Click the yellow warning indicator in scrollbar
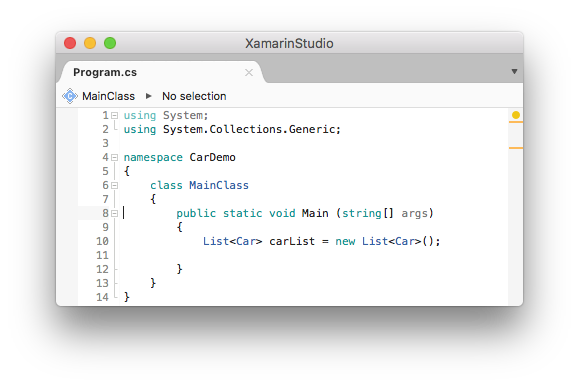The image size is (579, 386). click(516, 115)
